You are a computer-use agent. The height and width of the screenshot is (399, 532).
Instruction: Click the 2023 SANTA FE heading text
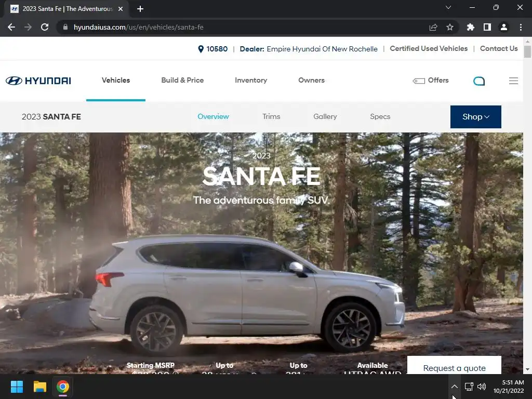[51, 117]
